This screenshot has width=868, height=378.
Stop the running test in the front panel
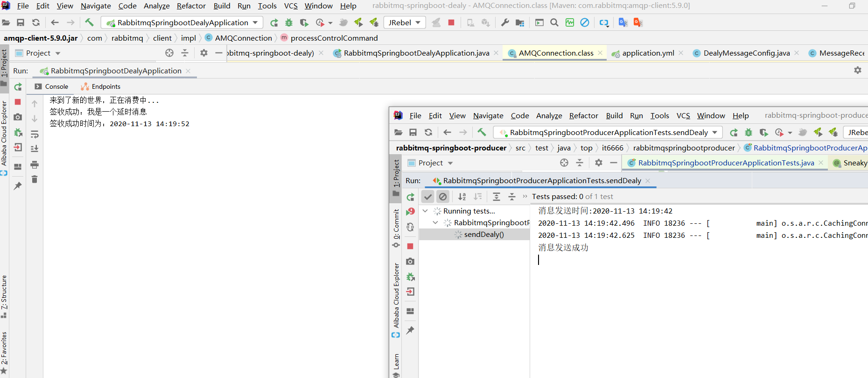(410, 246)
